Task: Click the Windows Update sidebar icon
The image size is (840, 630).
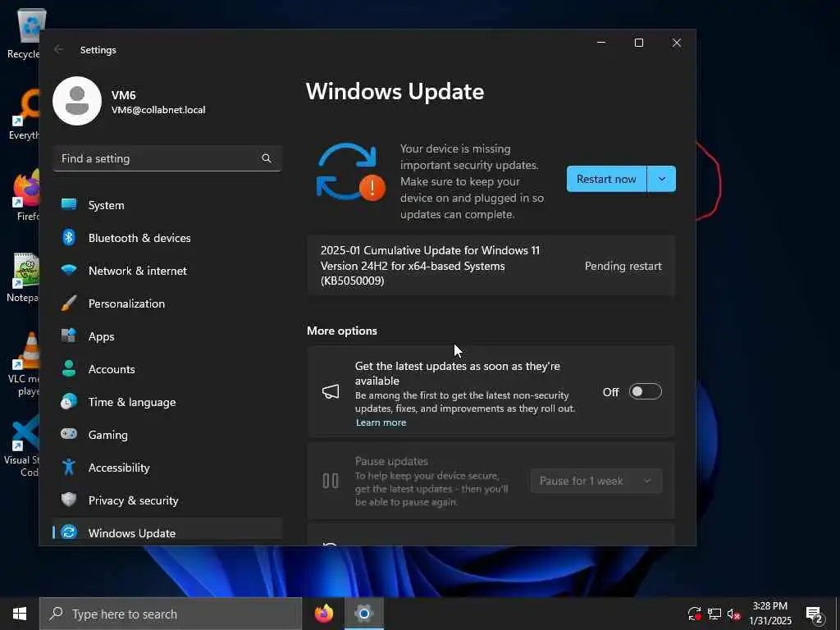Action: point(69,532)
